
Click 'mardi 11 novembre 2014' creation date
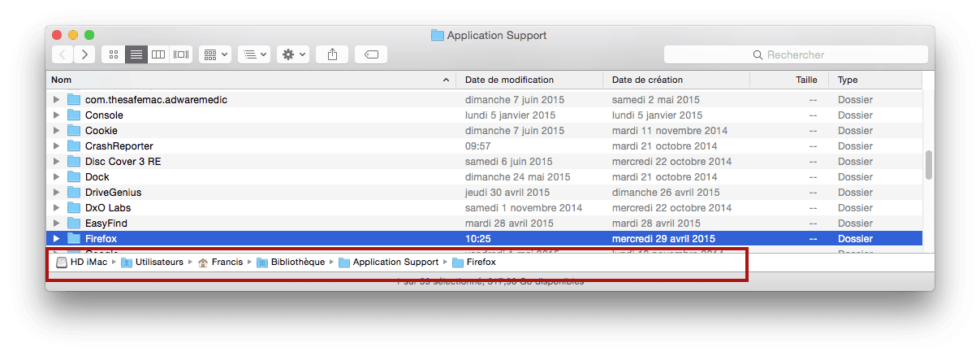(670, 131)
